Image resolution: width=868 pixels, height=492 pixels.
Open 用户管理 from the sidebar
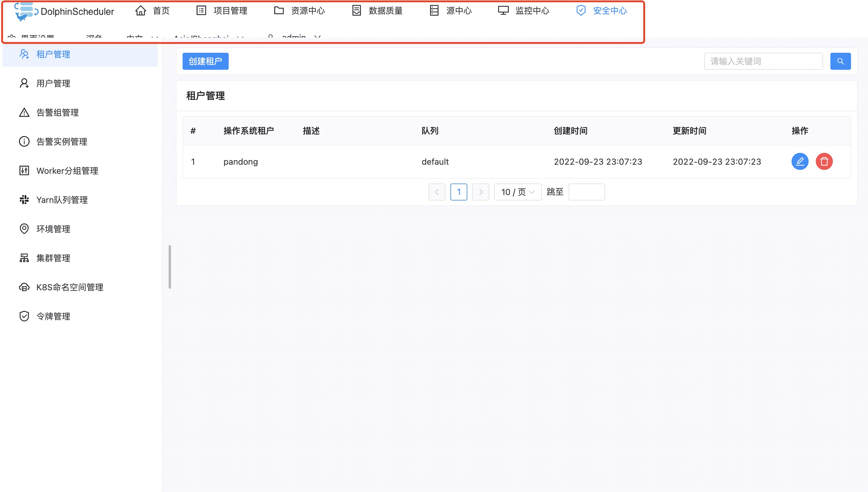[53, 83]
